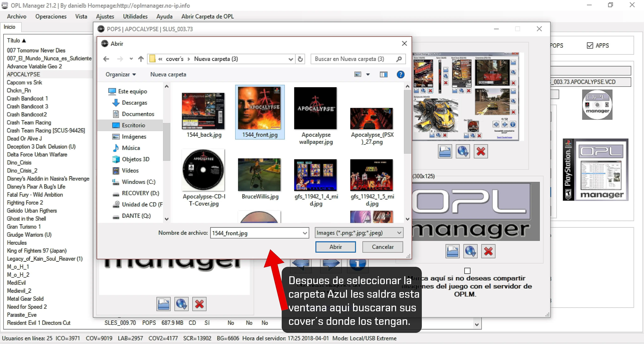Click the magnifier search icon in the dialog
This screenshot has height=362, width=644.
coord(399,59)
